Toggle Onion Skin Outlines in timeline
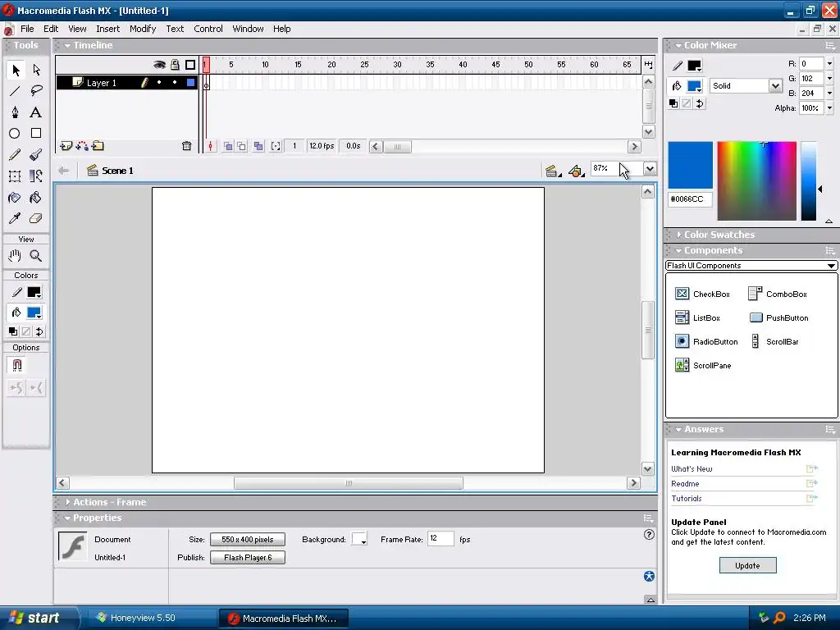840x630 pixels. tap(242, 146)
